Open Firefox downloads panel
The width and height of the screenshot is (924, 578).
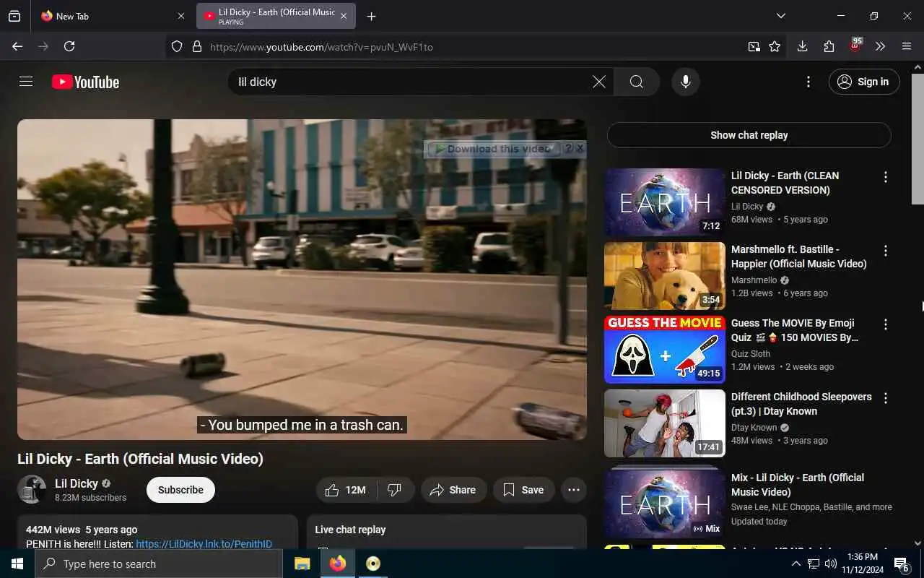802,46
